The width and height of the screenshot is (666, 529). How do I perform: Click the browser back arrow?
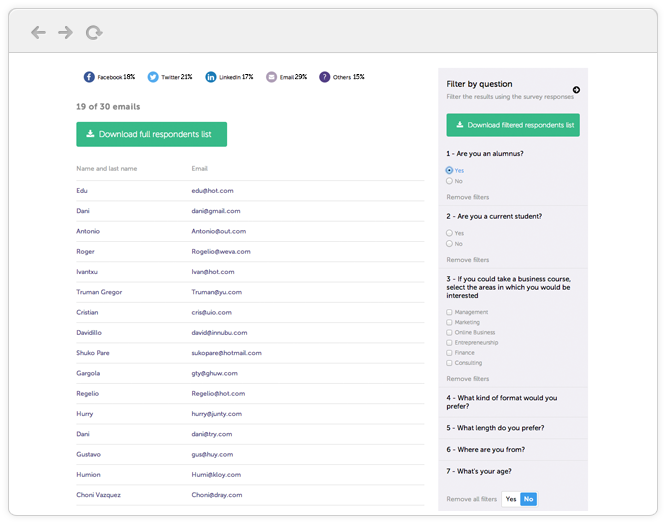coord(38,33)
